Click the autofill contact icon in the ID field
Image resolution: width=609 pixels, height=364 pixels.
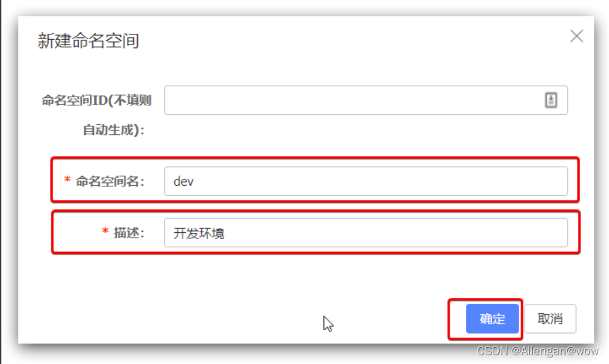[x=551, y=100]
